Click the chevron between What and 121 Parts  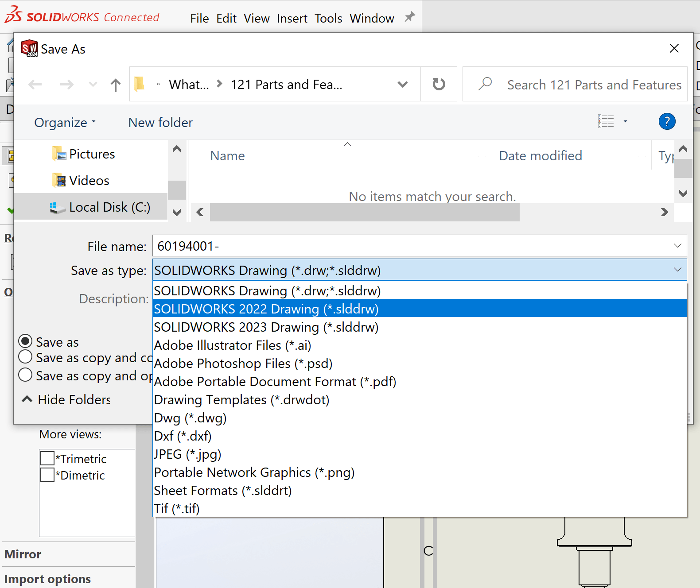click(x=219, y=84)
